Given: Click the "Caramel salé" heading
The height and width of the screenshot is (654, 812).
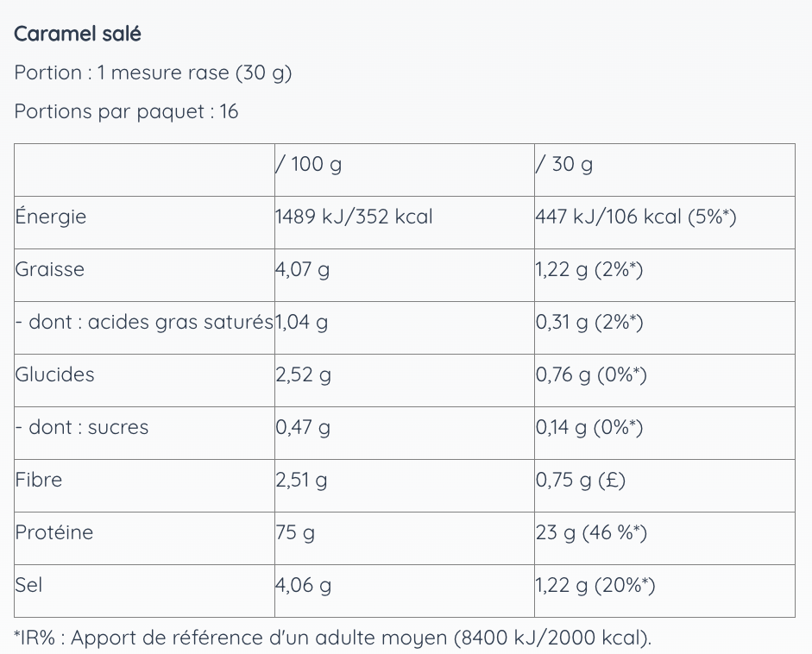Looking at the screenshot, I should [78, 35].
